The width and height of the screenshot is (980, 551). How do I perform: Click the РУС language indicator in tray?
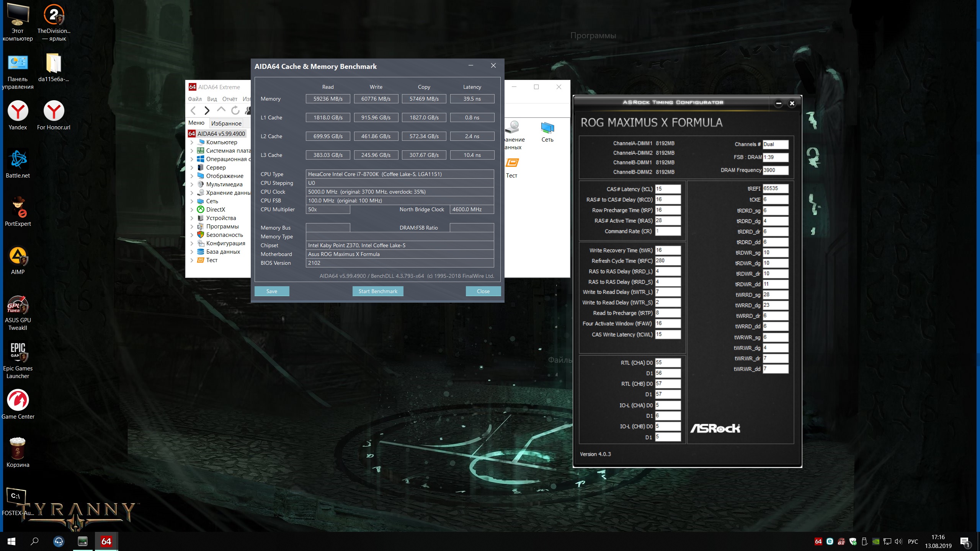913,541
